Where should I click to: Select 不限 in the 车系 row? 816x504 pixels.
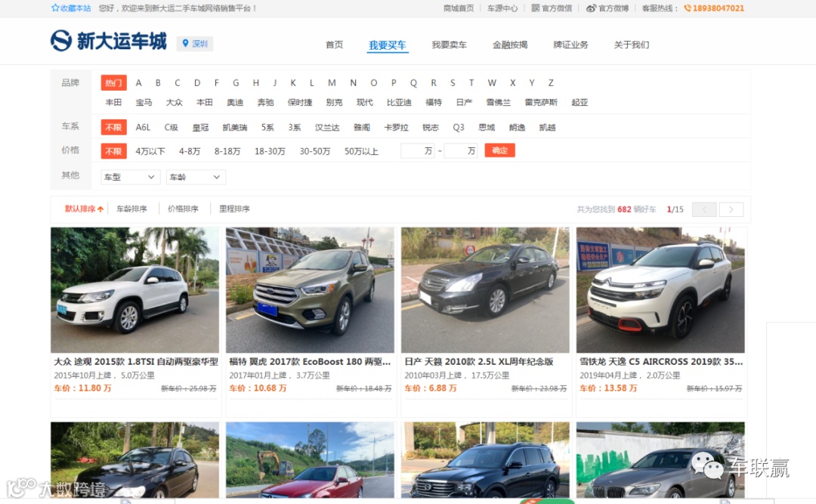113,127
